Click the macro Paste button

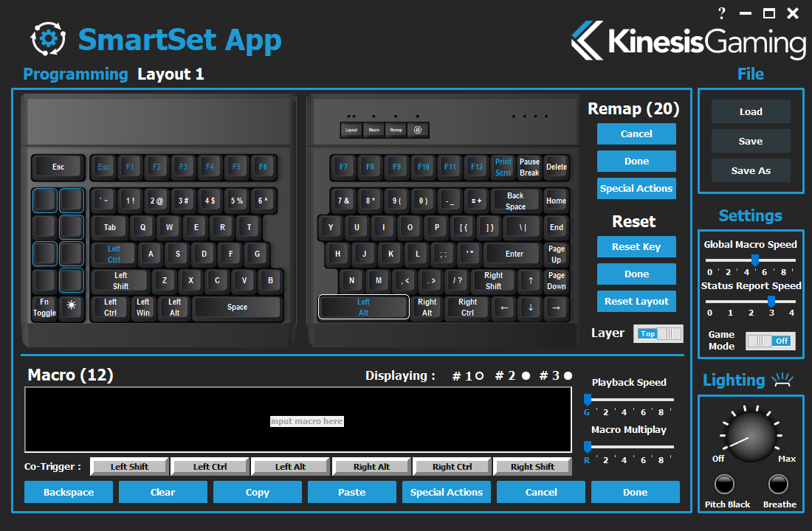[351, 492]
